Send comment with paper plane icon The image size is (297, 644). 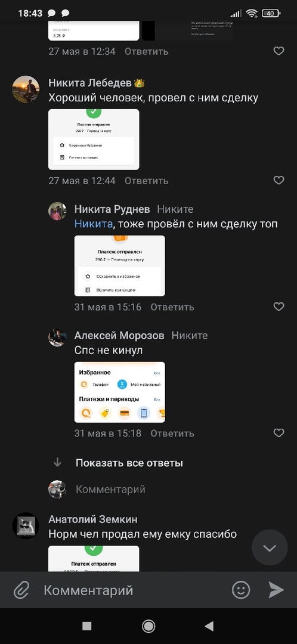tap(276, 590)
